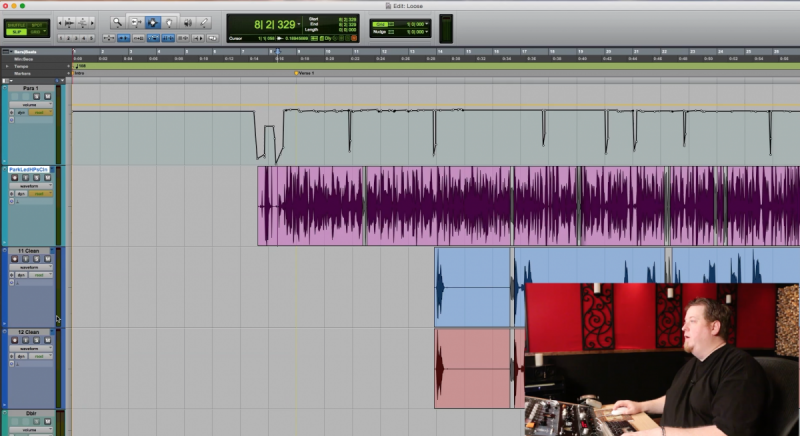
Task: Click Zoom preset 3 button
Action: (x=76, y=38)
